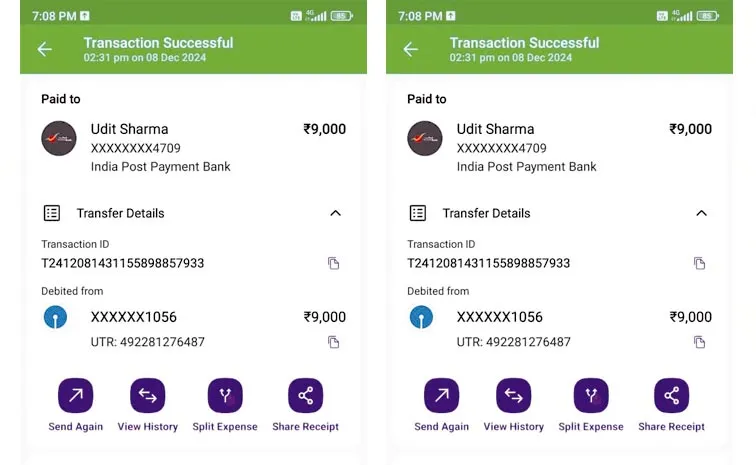Tap Send Again icon in right screen
The height and width of the screenshot is (465, 756).
coord(441,396)
